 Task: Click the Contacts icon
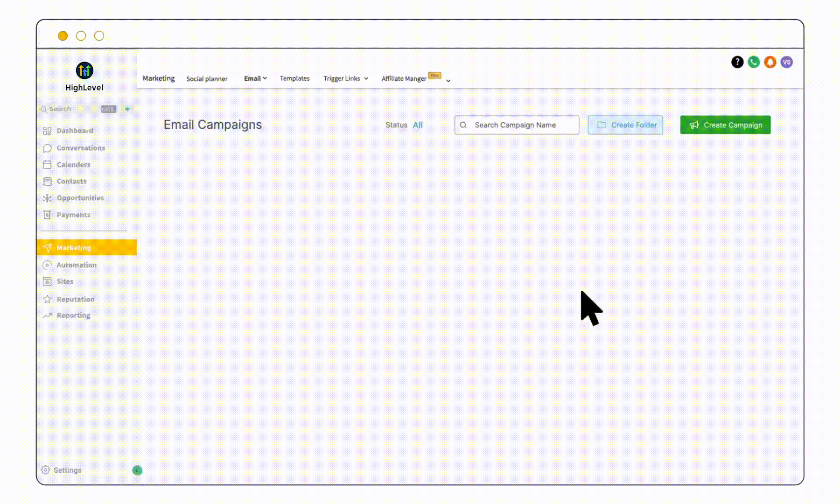(47, 181)
